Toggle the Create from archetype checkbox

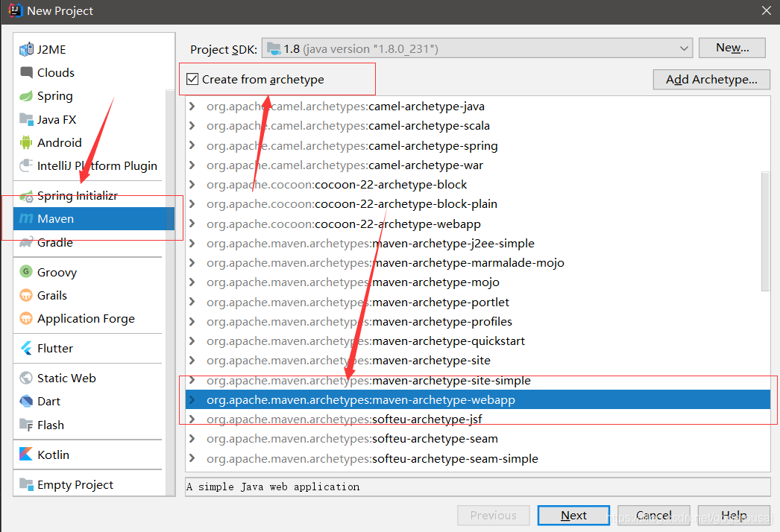pyautogui.click(x=192, y=79)
